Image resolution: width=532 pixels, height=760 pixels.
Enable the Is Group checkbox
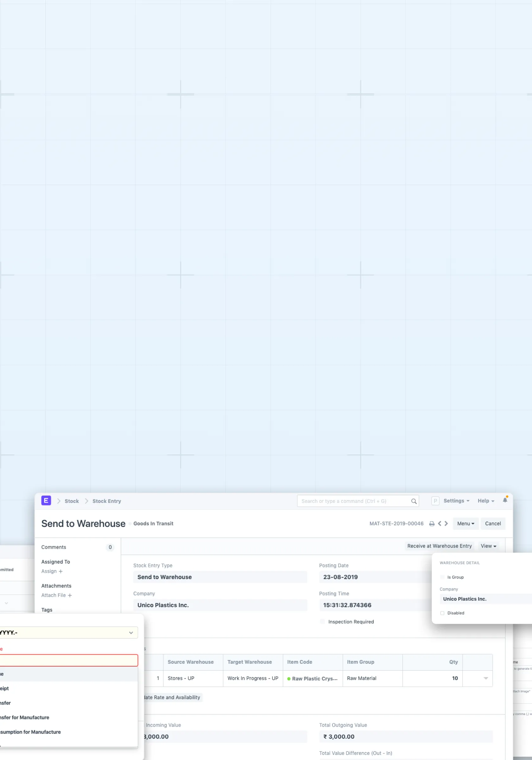(442, 577)
